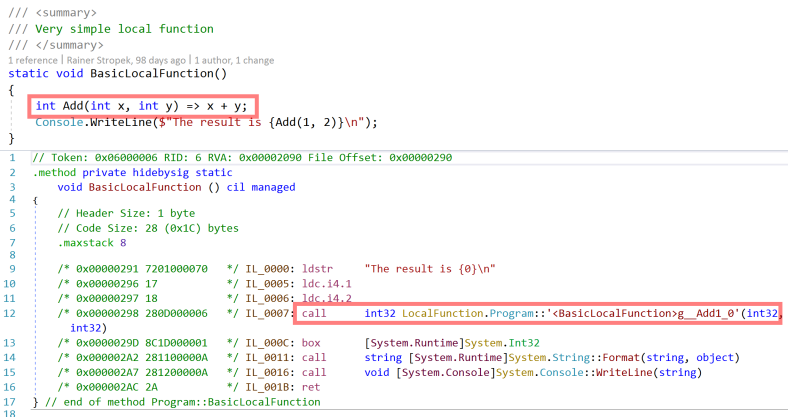Click 'IL_0011' label on line 14
This screenshot has height=417, width=788.
(x=268, y=358)
